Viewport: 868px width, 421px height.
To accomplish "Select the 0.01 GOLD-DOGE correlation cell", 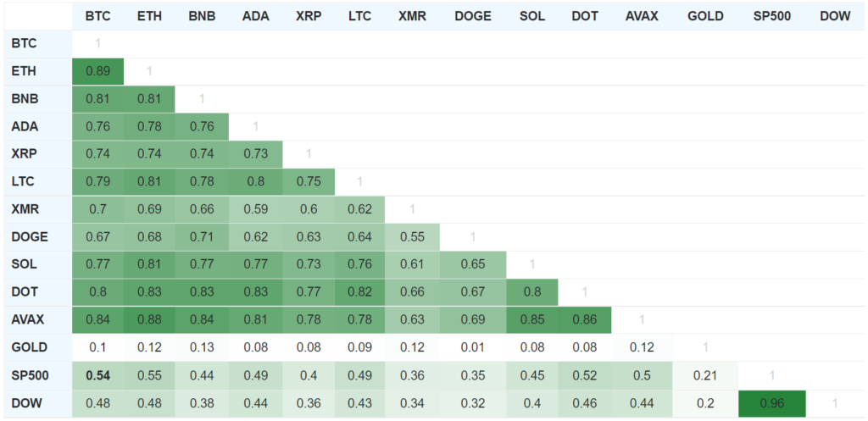I will point(472,346).
